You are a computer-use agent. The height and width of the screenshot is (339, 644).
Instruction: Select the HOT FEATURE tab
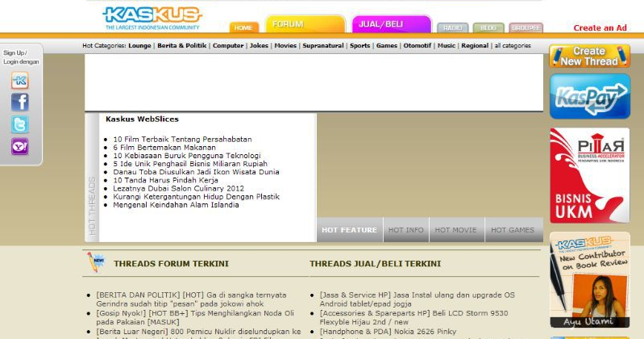(350, 230)
